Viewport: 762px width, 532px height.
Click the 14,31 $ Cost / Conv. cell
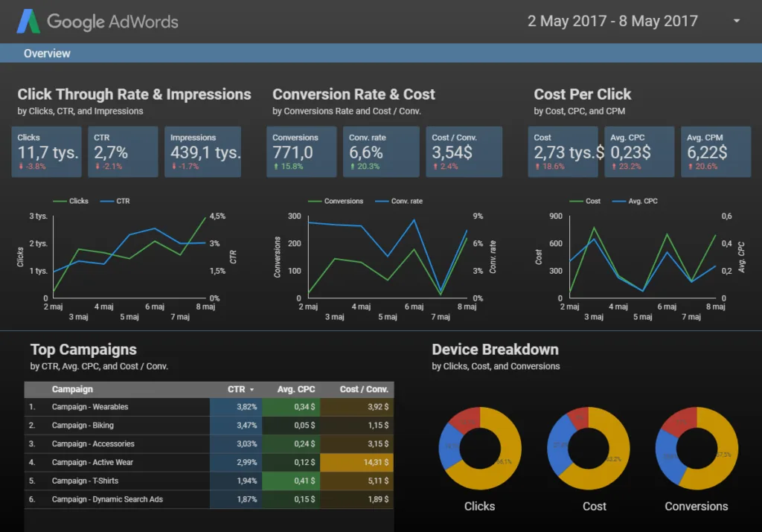point(357,463)
